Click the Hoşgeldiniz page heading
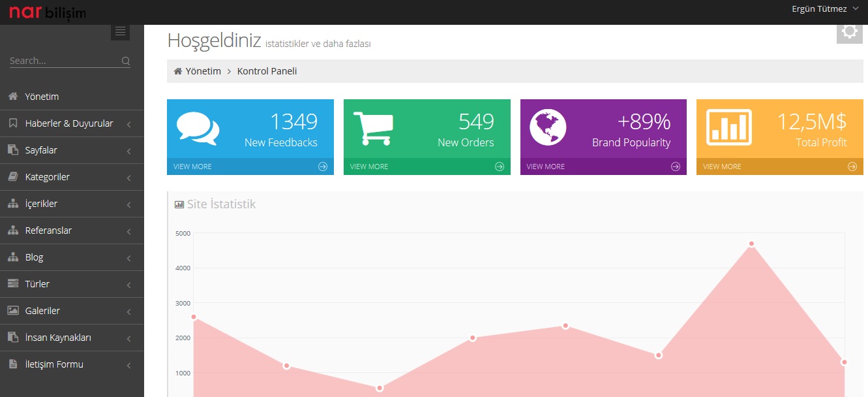The image size is (868, 397). (x=215, y=40)
